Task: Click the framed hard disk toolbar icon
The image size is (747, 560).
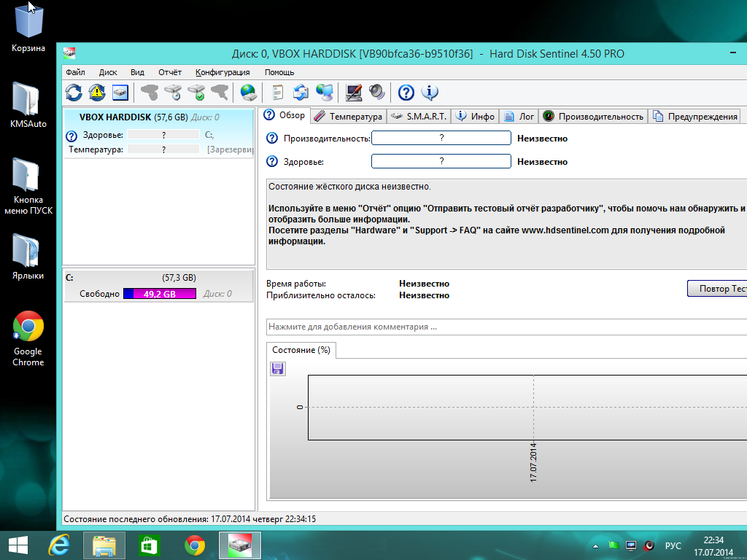Action: (120, 93)
